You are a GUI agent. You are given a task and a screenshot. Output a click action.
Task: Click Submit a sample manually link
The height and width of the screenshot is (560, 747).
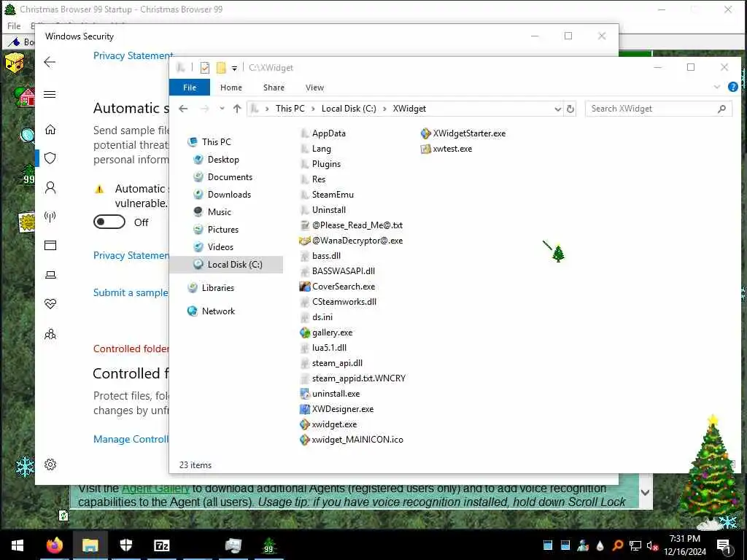click(131, 293)
